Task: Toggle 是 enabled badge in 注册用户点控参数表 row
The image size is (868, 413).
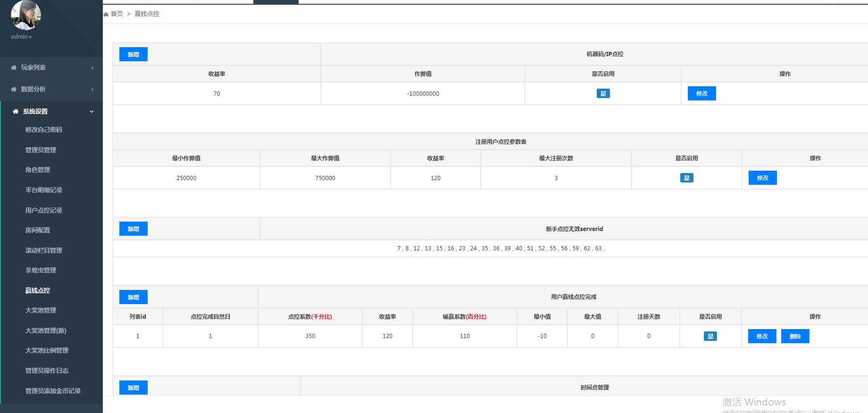Action: (x=686, y=178)
